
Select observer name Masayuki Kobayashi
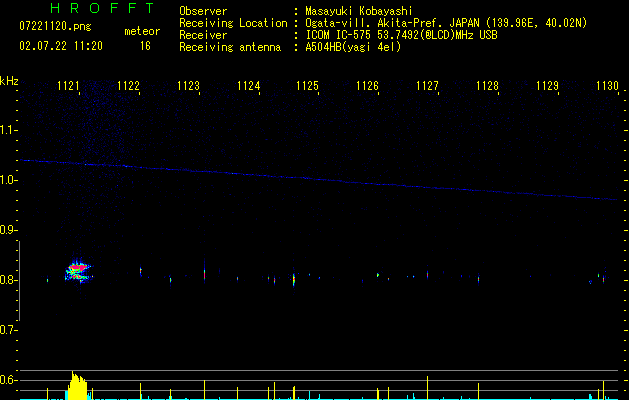pyautogui.click(x=359, y=11)
